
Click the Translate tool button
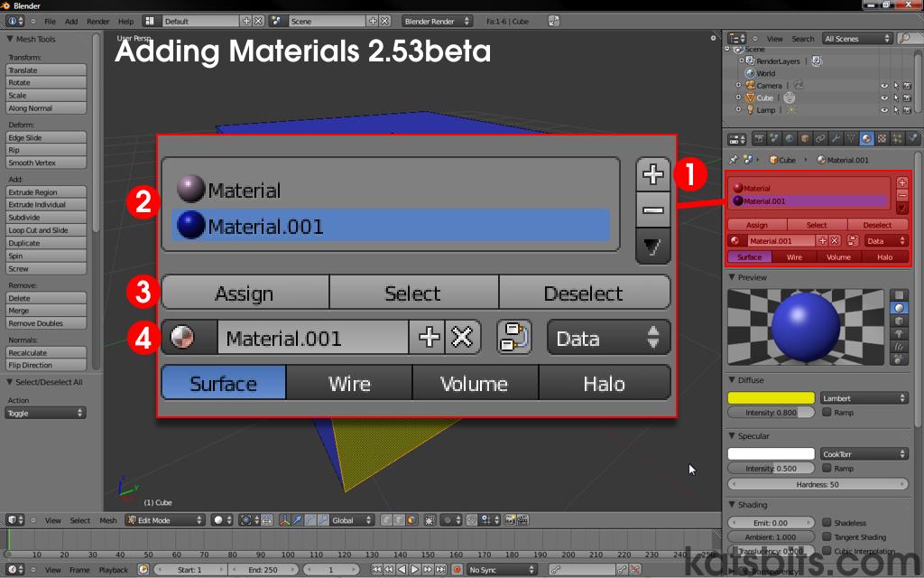[46, 70]
